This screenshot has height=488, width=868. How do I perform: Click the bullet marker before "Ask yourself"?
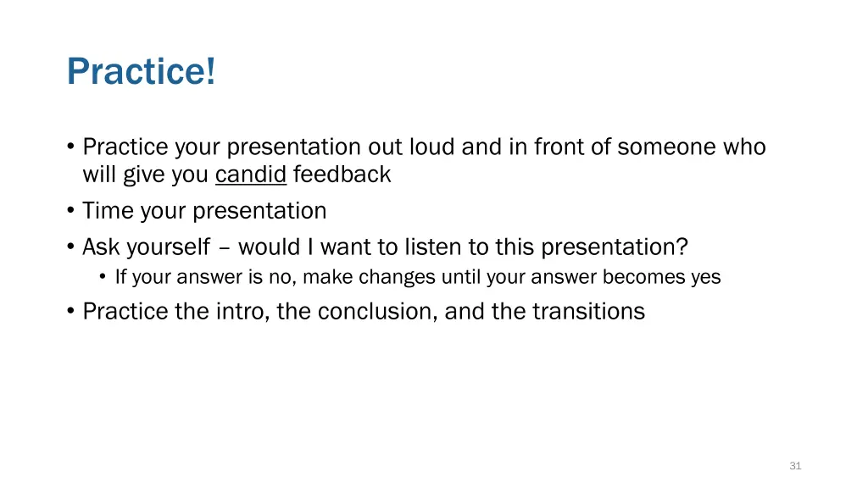[x=70, y=247]
